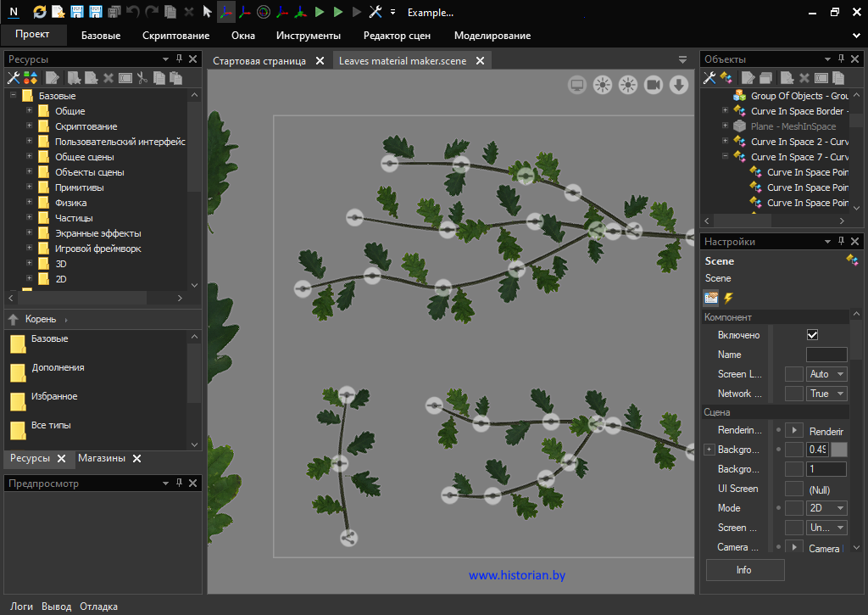Viewport: 868px width, 615px height.
Task: Click the Select (arrow cursor) tool
Action: point(207,13)
